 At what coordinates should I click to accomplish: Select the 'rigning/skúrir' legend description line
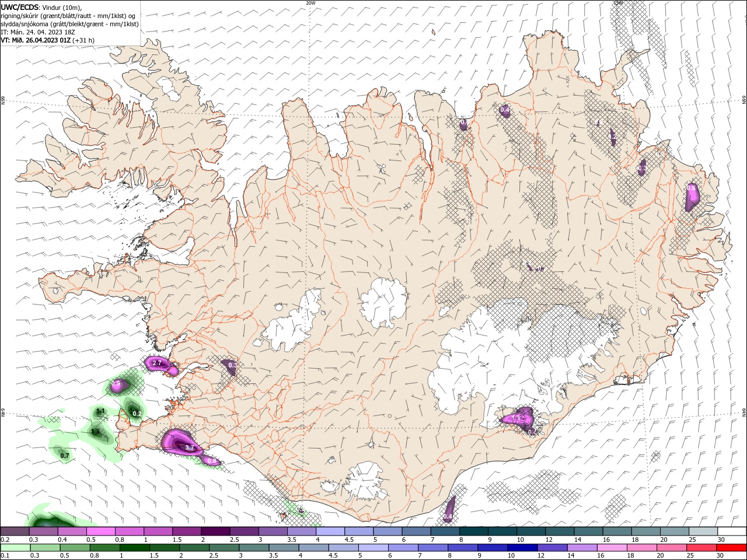(68, 16)
